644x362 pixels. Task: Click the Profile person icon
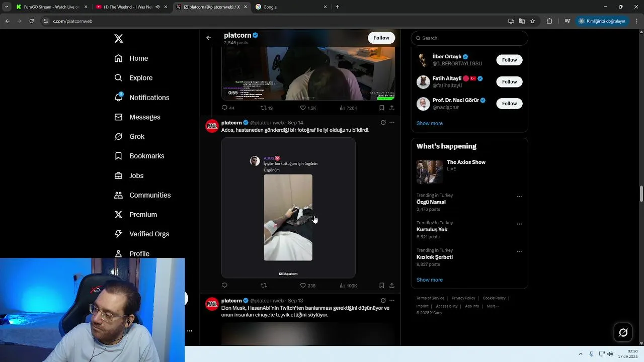(x=118, y=253)
